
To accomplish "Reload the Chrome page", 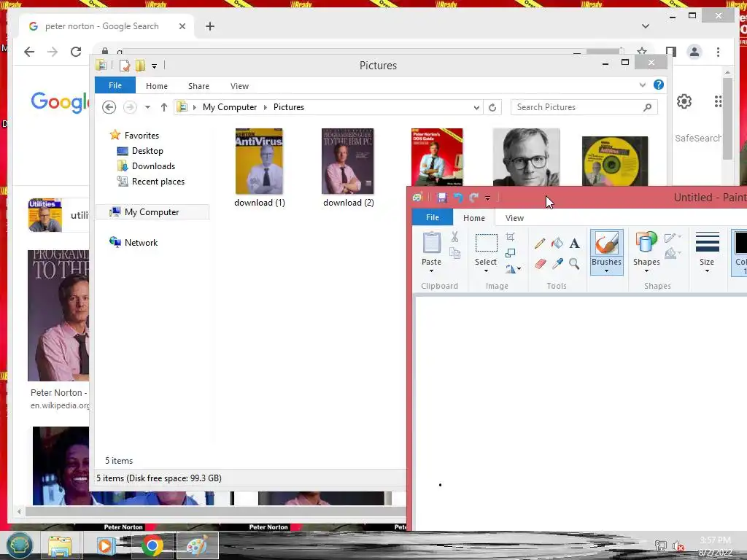I will [76, 52].
